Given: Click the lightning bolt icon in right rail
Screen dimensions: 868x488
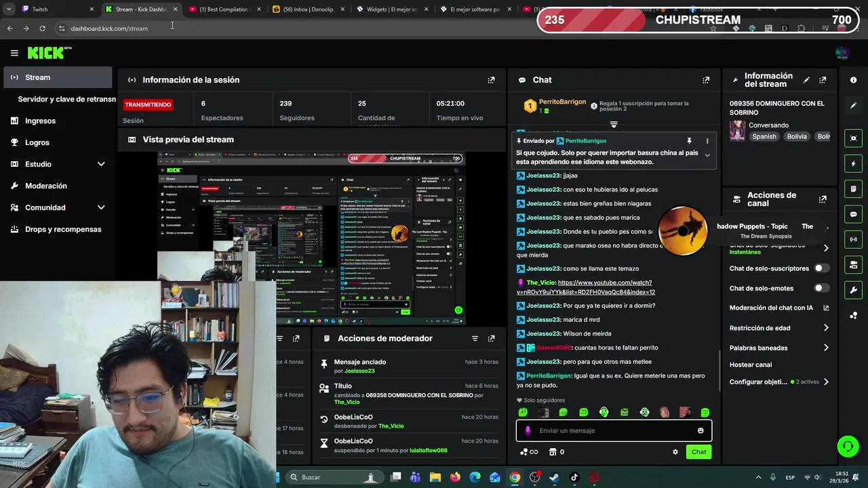Looking at the screenshot, I should [x=853, y=163].
